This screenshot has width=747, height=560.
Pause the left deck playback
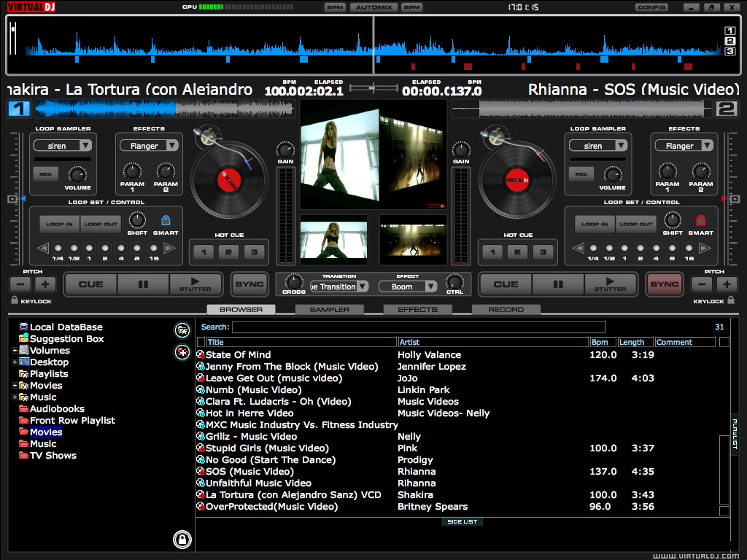coord(143,284)
